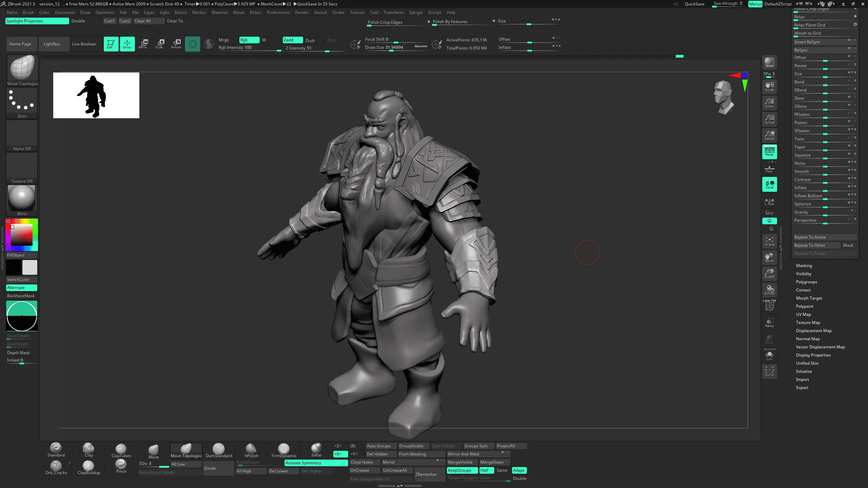
Task: Select the hPolish brush
Action: [251, 450]
